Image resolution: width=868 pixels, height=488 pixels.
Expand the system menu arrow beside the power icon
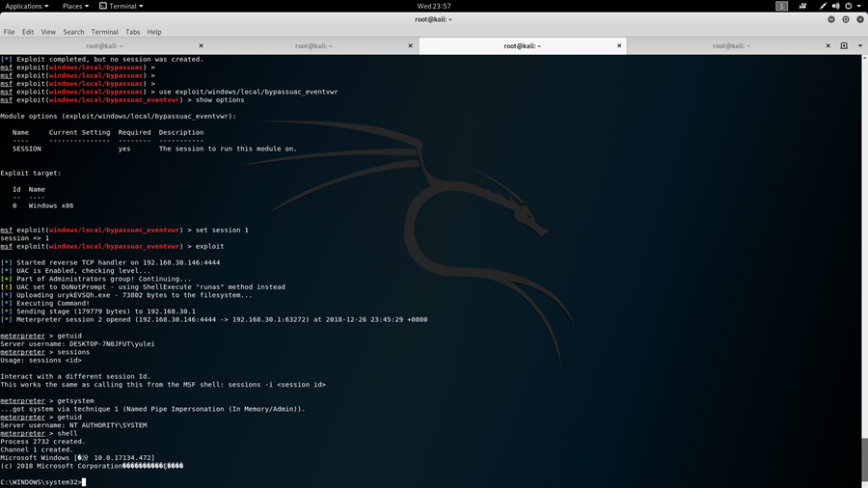(x=859, y=6)
